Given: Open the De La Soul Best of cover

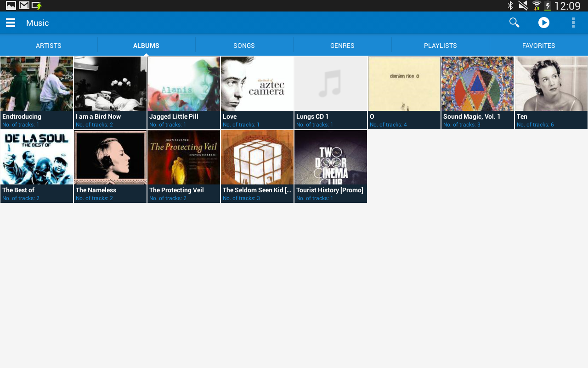Looking at the screenshot, I should tap(37, 157).
